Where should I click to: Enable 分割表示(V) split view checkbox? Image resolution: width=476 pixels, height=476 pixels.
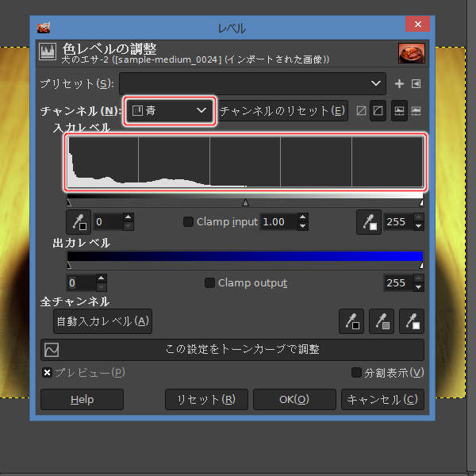point(356,372)
